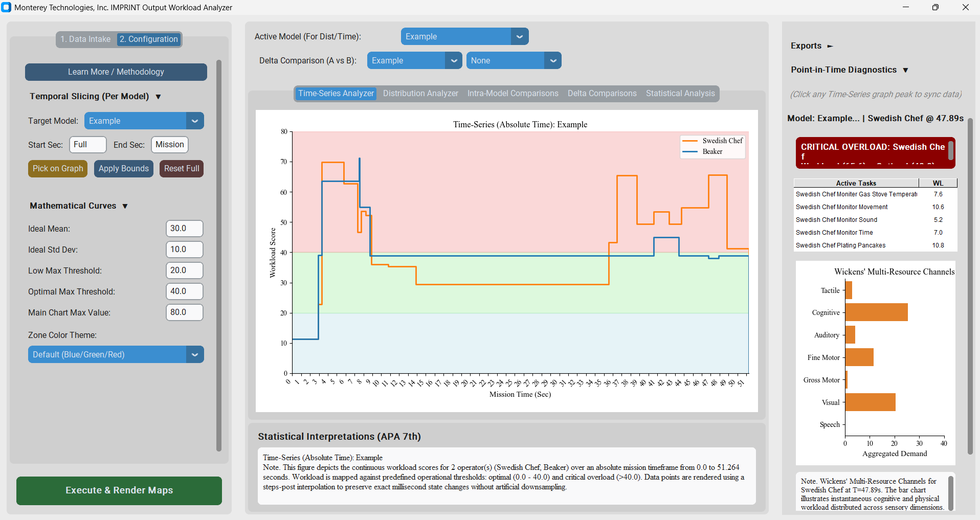Click the Wickens note text scrollbar

click(x=951, y=493)
